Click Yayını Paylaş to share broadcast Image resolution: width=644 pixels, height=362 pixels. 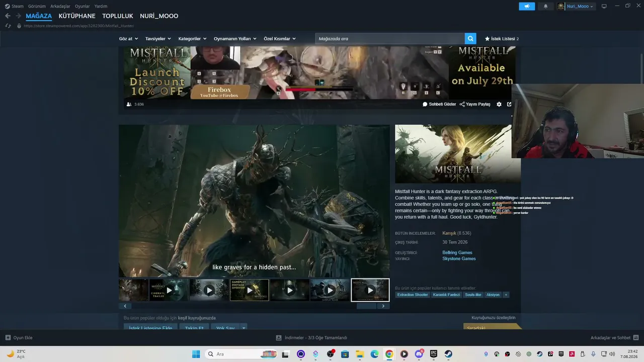point(475,104)
